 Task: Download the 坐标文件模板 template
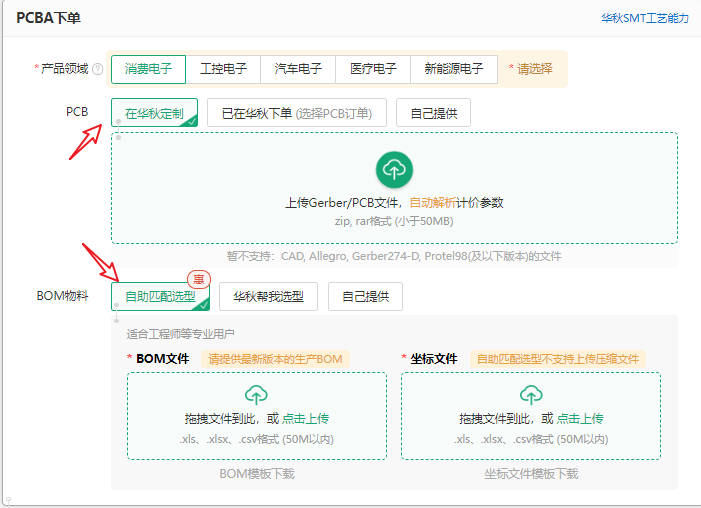point(531,474)
